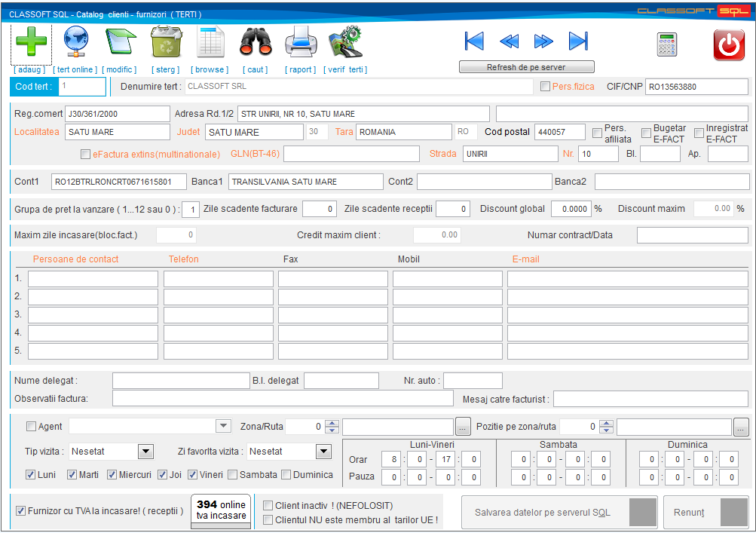Screen dimensions: 756x533
Task: Click Salvarea datelor pe serverul SQL button
Action: pyautogui.click(x=559, y=512)
